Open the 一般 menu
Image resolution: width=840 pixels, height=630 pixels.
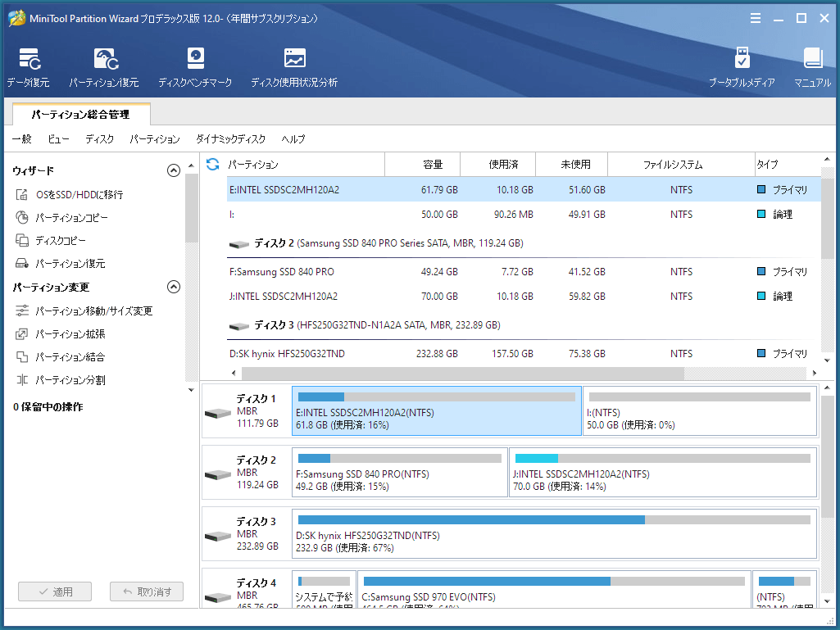(22, 138)
